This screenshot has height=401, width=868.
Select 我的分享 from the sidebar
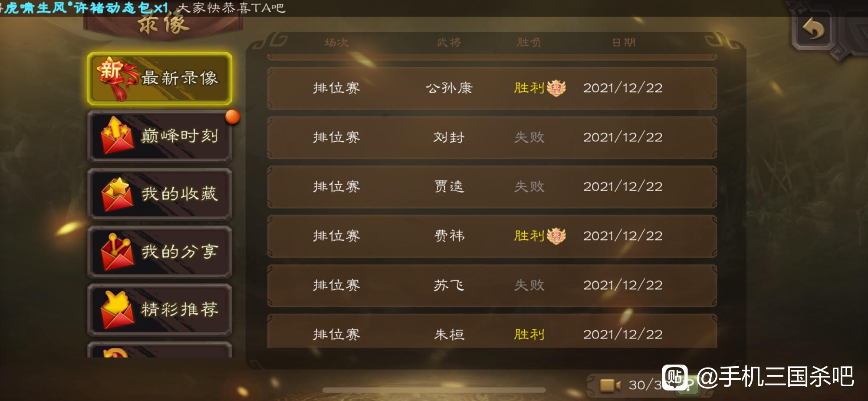click(160, 252)
